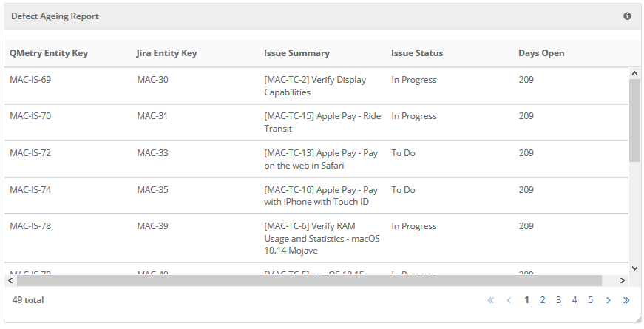
Task: Click To Do status of MAC-IS-74
Action: coord(403,190)
